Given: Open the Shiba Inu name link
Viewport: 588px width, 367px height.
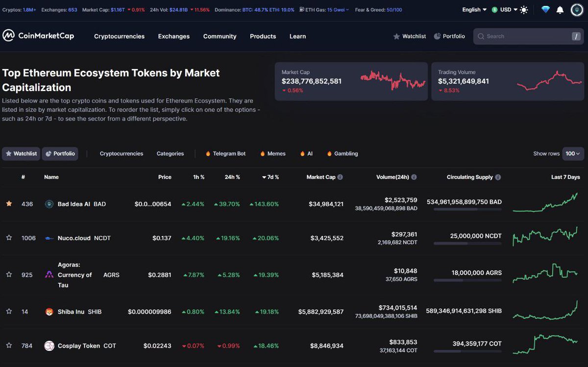Looking at the screenshot, I should pyautogui.click(x=71, y=312).
